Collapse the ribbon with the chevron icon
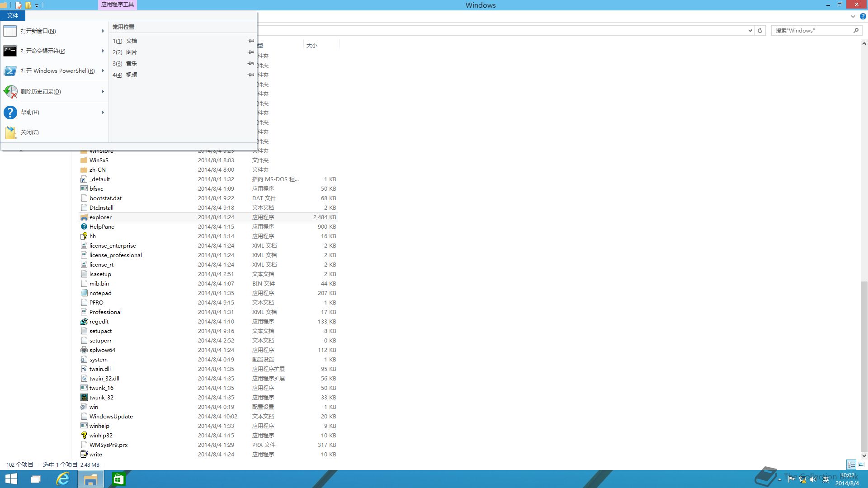This screenshot has height=488, width=868. (x=853, y=16)
